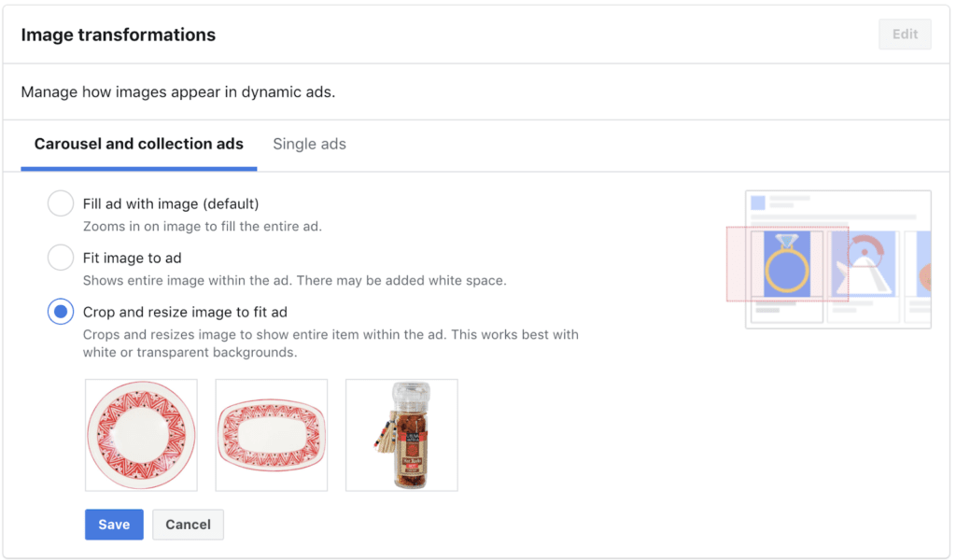
Task: Click the 'Fill ad with image (default)' label text
Action: pyautogui.click(x=171, y=203)
